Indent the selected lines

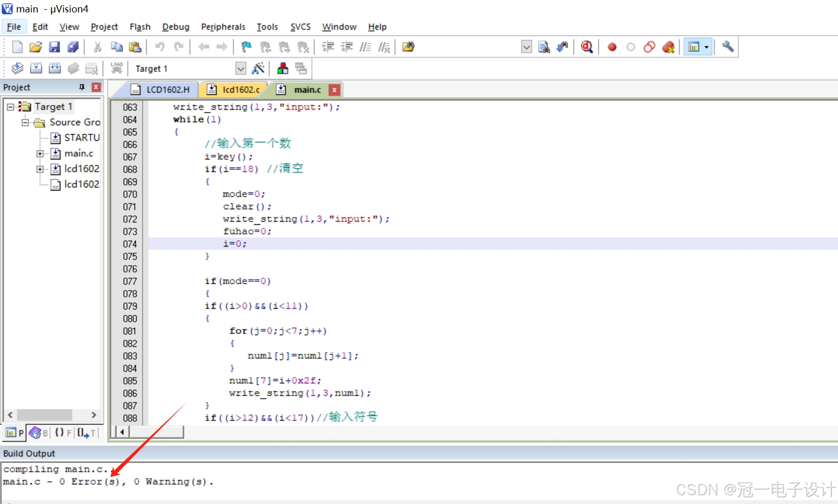[328, 47]
